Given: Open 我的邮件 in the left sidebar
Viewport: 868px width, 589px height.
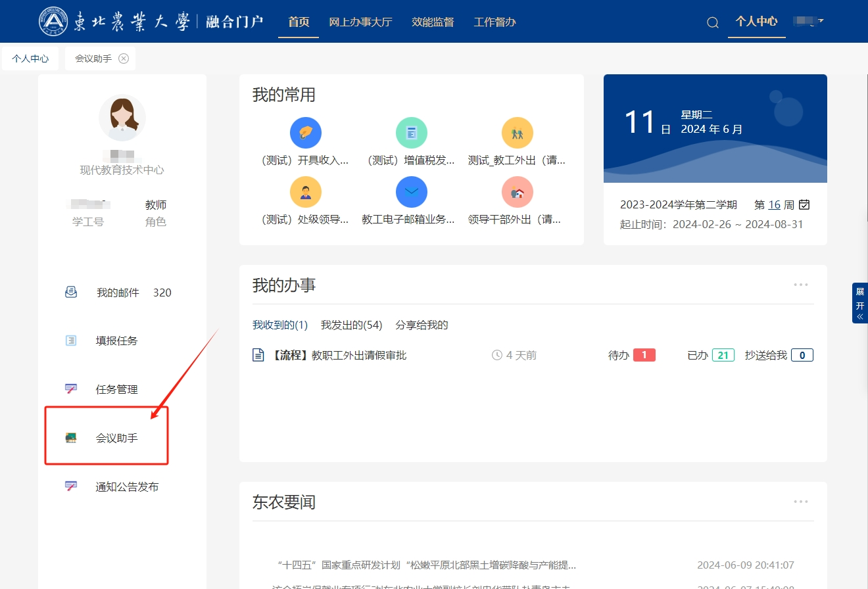Looking at the screenshot, I should point(118,293).
